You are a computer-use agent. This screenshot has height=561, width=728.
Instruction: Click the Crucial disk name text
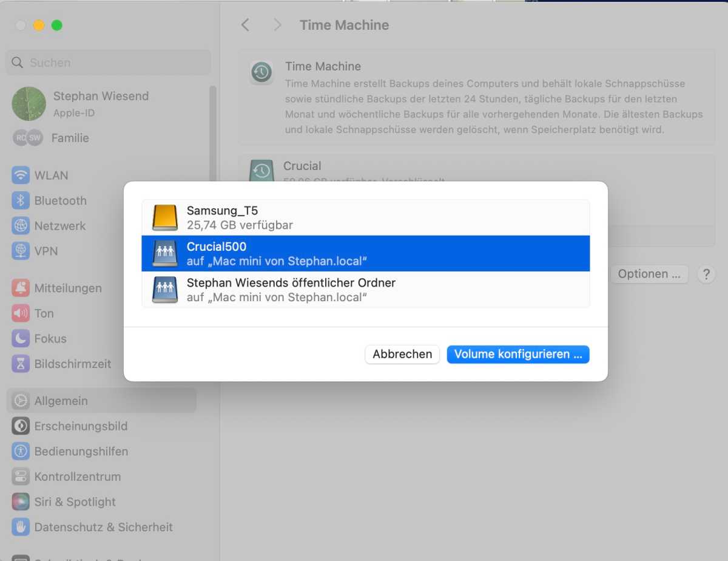point(302,166)
